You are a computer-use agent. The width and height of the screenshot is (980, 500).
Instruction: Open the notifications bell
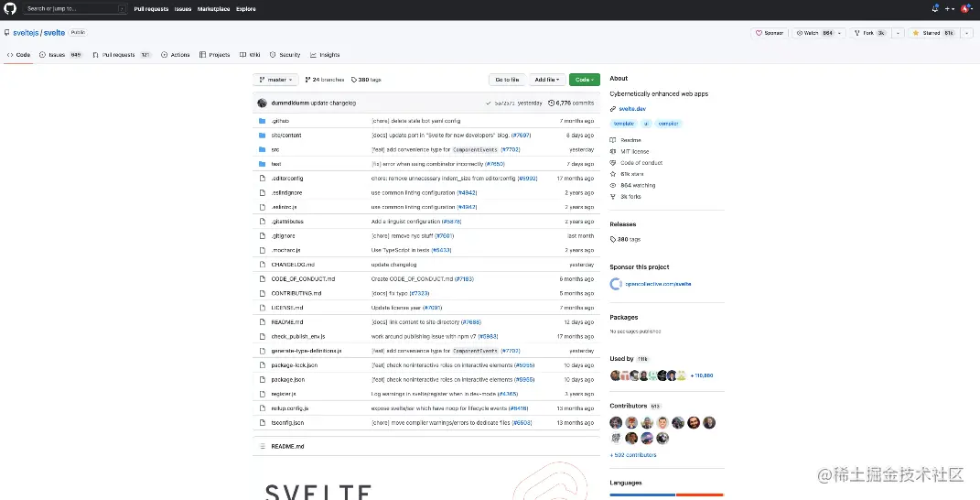[935, 9]
